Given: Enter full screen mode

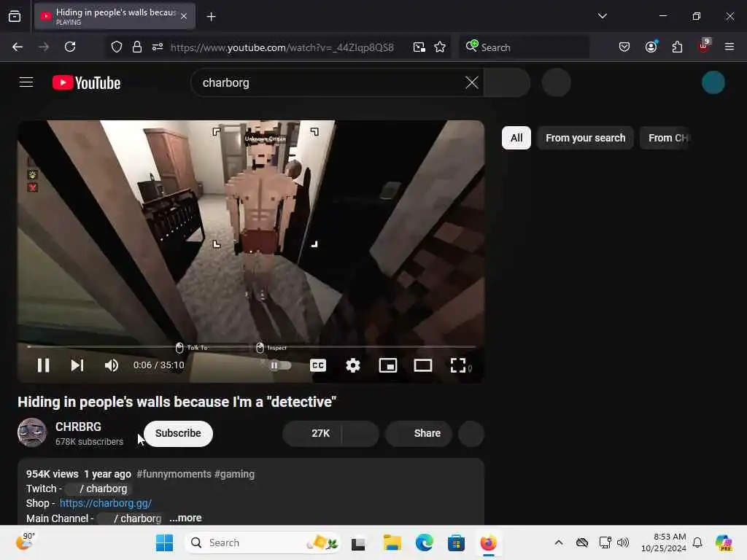Looking at the screenshot, I should pyautogui.click(x=458, y=365).
